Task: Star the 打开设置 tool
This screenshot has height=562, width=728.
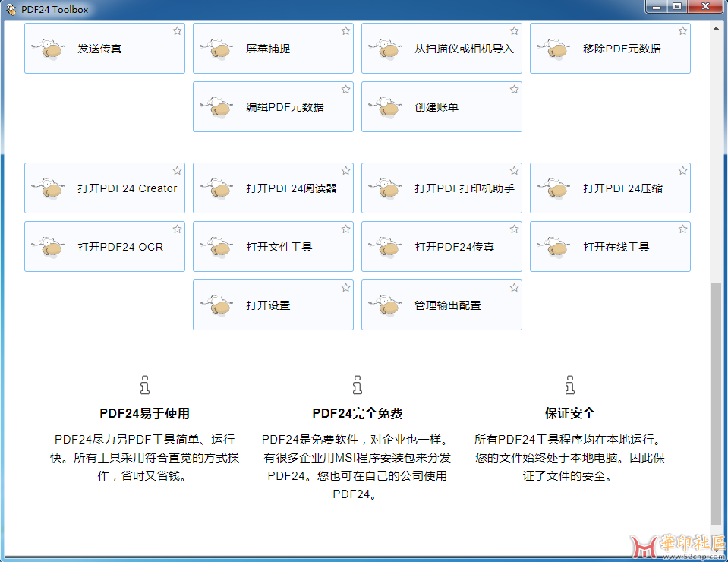Action: point(346,288)
